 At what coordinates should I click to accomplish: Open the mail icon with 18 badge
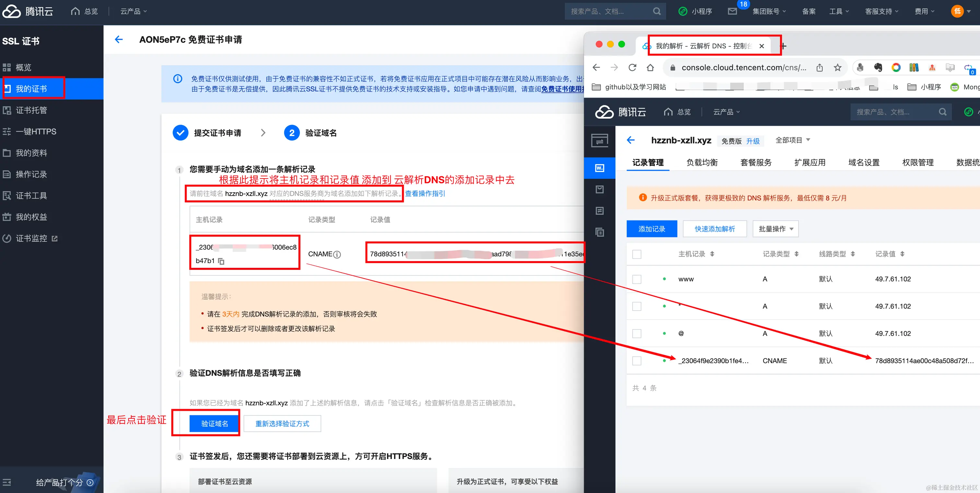point(732,11)
